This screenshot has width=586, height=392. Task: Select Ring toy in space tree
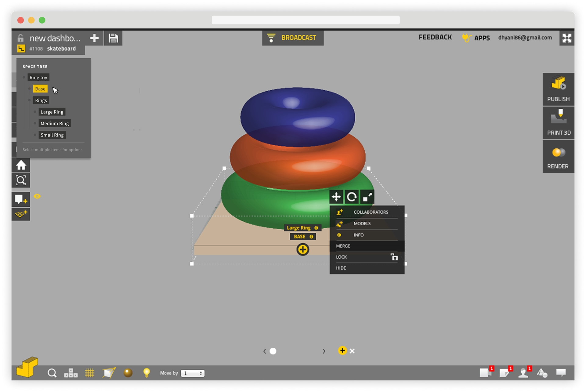[x=38, y=78]
